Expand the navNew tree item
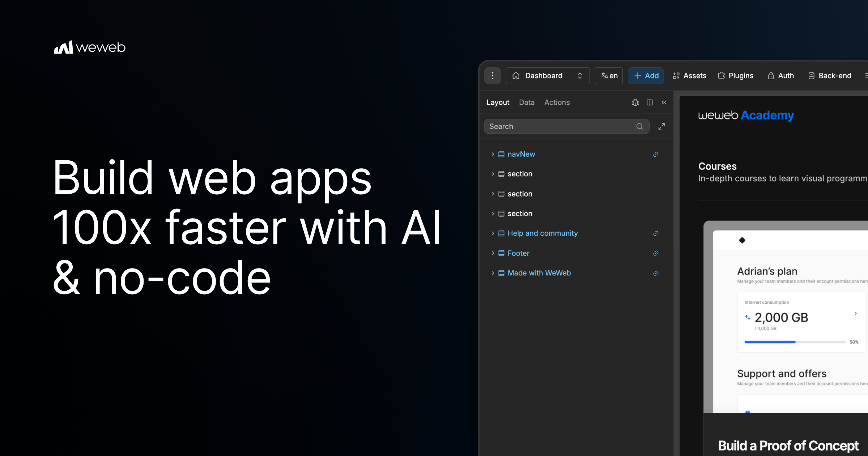 click(493, 154)
